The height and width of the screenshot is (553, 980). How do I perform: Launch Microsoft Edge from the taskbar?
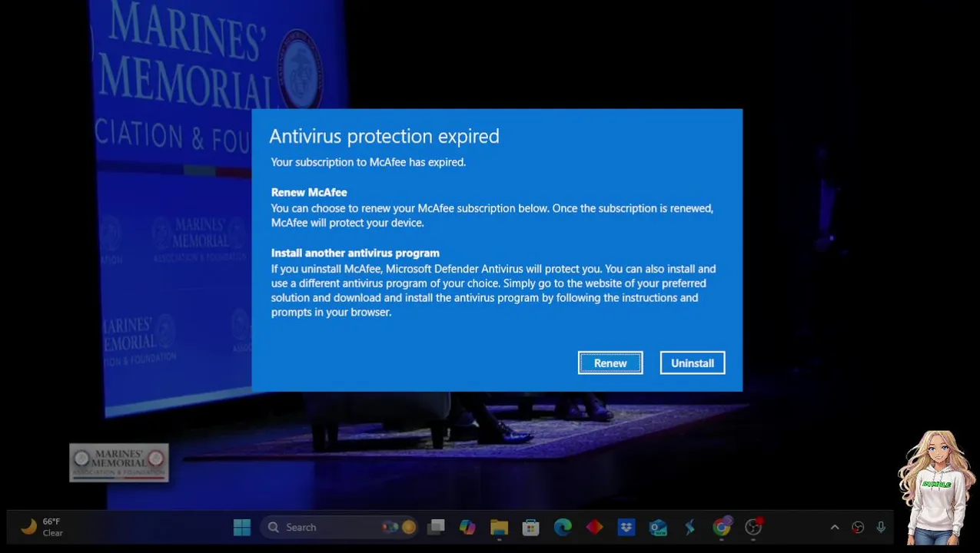(x=563, y=527)
